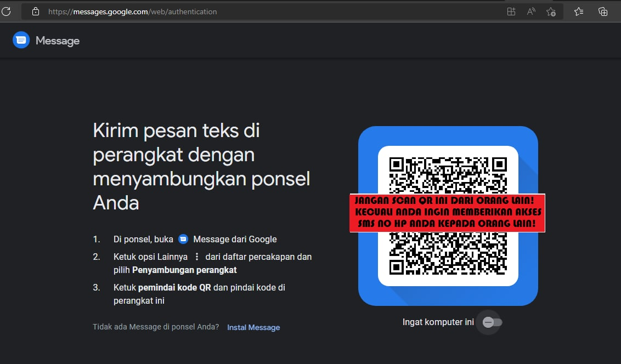Click the three-dot Lainnya icon in step 2

click(196, 257)
